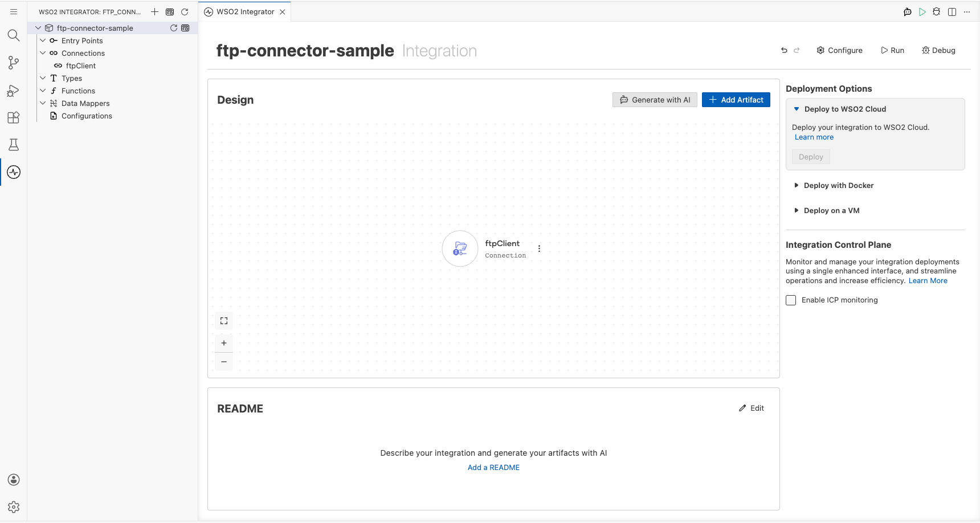This screenshot has height=523, width=980.
Task: Open the hamburger menu icon
Action: pos(14,11)
